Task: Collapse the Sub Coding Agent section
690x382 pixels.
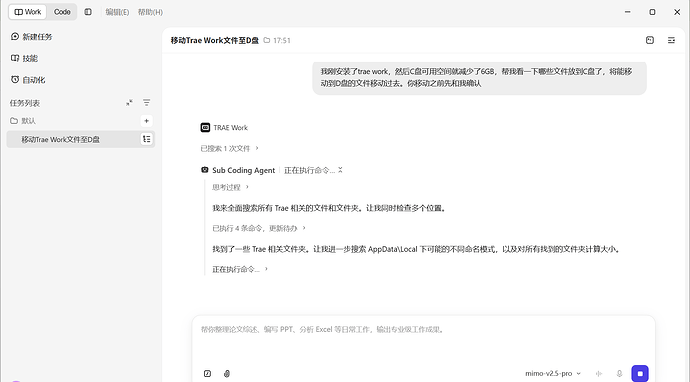Action: pyautogui.click(x=340, y=170)
